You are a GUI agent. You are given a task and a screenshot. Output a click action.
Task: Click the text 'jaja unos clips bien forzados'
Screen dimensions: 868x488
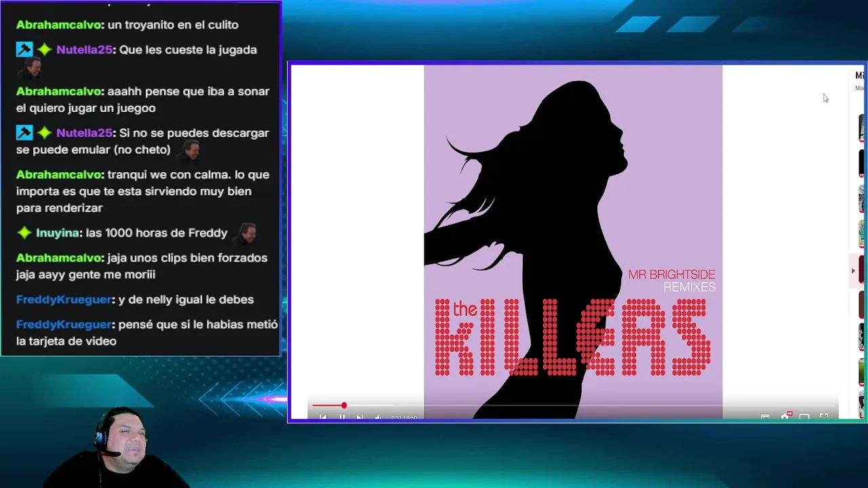coord(188,258)
